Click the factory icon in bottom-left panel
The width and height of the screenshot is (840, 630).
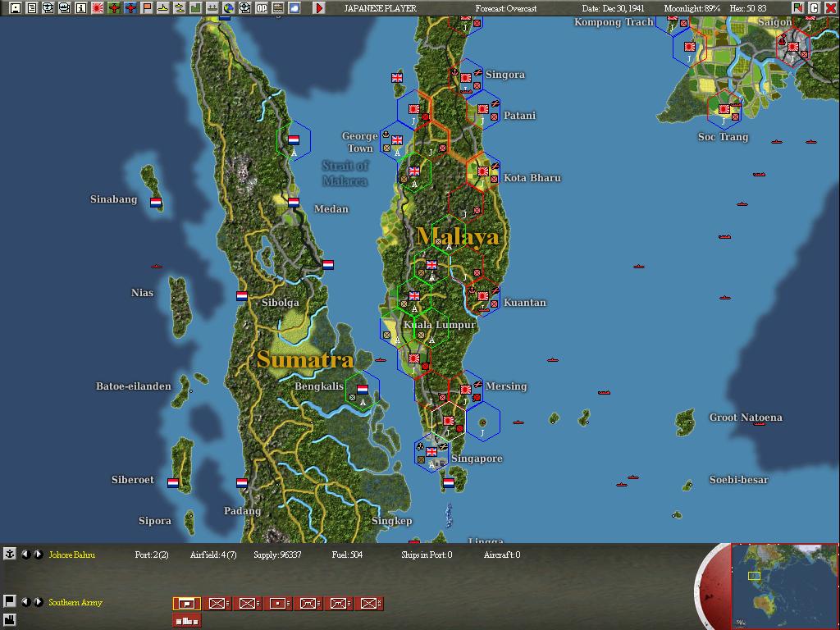9,622
